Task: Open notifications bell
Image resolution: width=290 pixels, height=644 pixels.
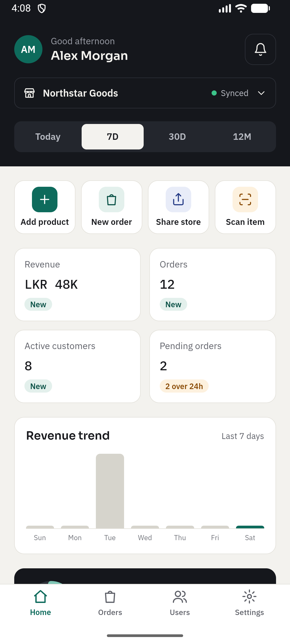Action: [260, 49]
